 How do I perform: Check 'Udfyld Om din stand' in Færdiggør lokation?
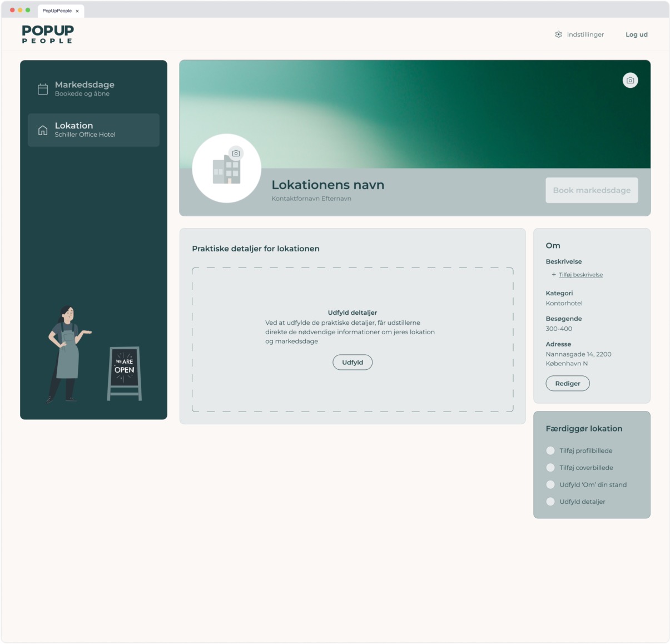click(550, 484)
